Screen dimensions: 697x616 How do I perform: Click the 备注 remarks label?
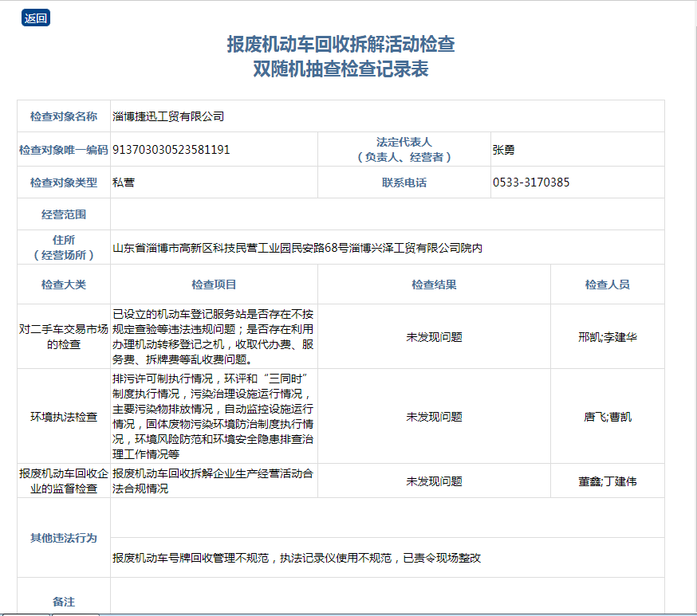(x=64, y=602)
